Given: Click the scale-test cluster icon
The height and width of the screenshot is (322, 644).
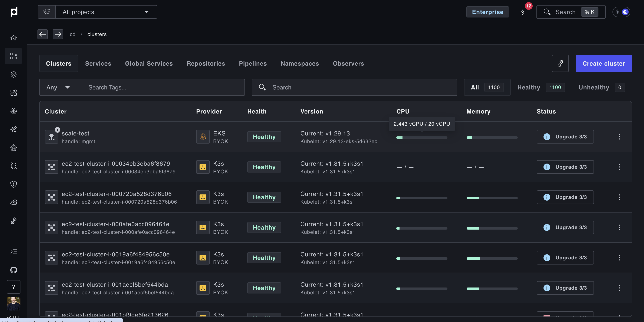Looking at the screenshot, I should (x=52, y=137).
